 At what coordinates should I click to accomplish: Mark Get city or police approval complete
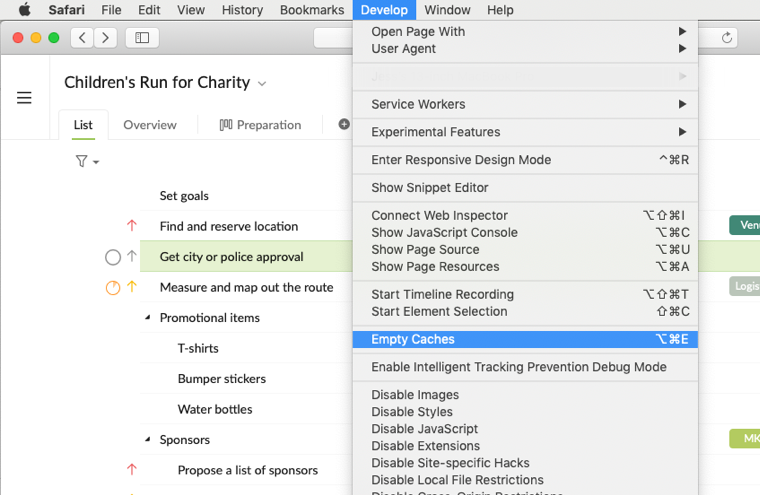pos(112,257)
